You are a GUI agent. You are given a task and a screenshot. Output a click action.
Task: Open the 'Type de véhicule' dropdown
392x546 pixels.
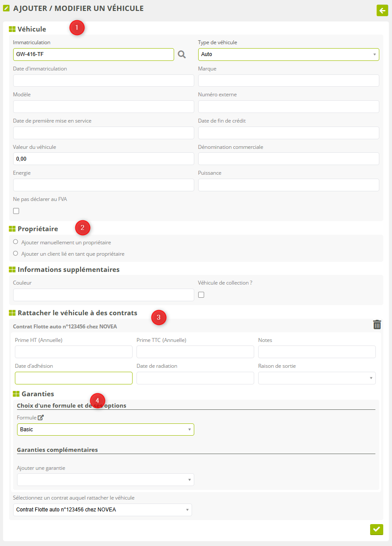[x=288, y=54]
